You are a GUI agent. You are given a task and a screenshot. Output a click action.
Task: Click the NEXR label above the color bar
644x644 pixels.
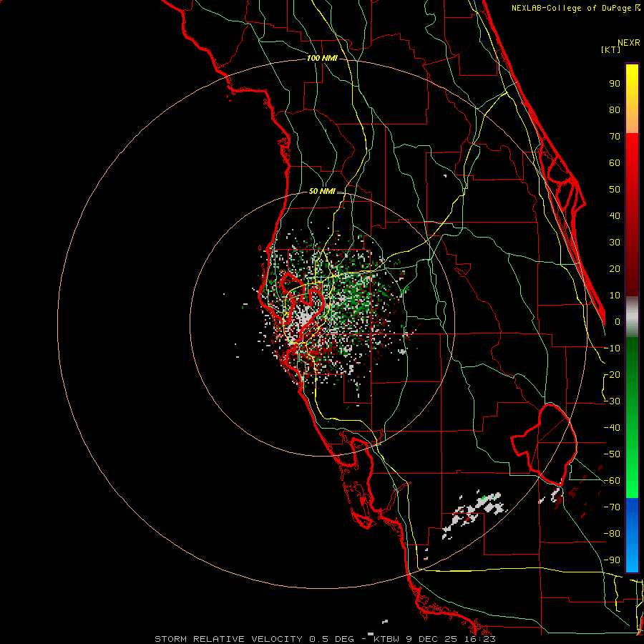coord(629,43)
